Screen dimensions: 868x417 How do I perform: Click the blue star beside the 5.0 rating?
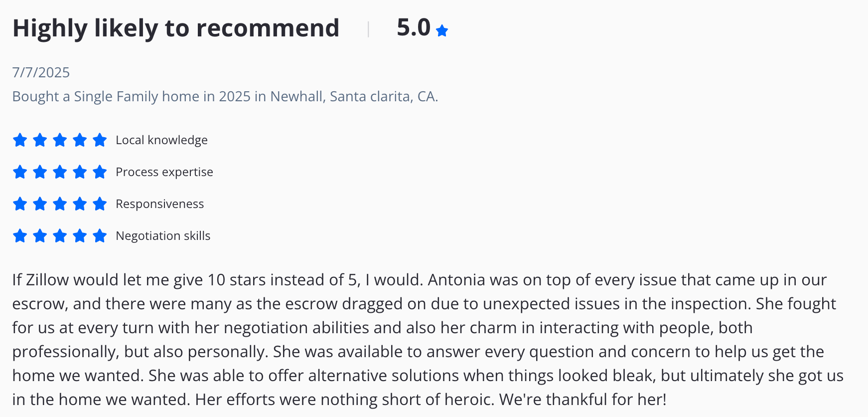441,31
